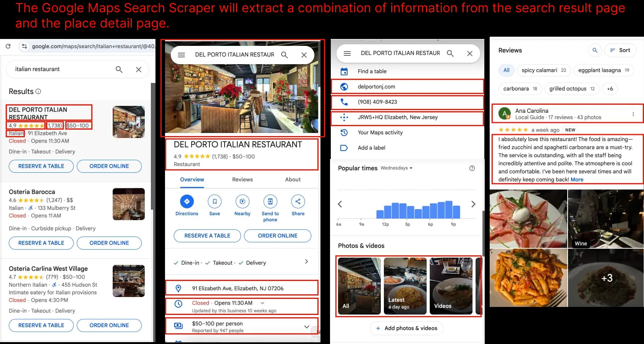This screenshot has height=344, width=644.
Task: Click label icon beside Add a label
Action: click(344, 148)
